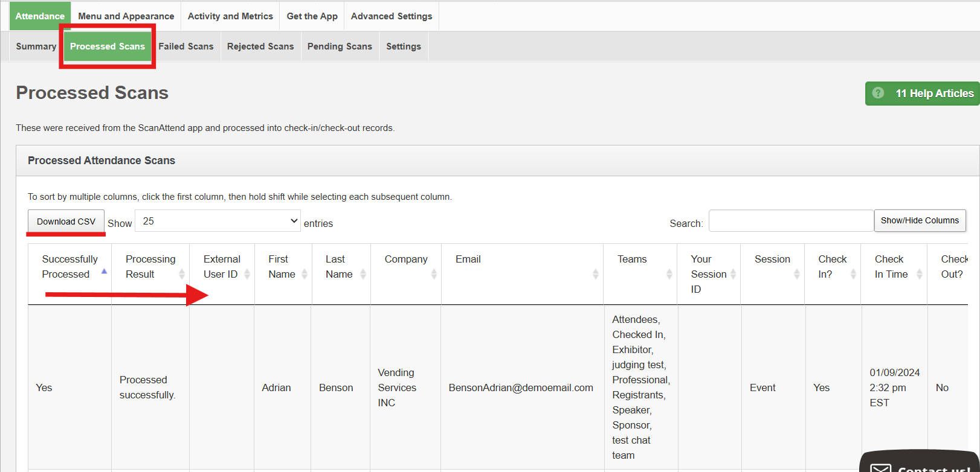Viewport: 980px width, 472px height.
Task: Go to Activity and Metrics tab
Action: [230, 16]
